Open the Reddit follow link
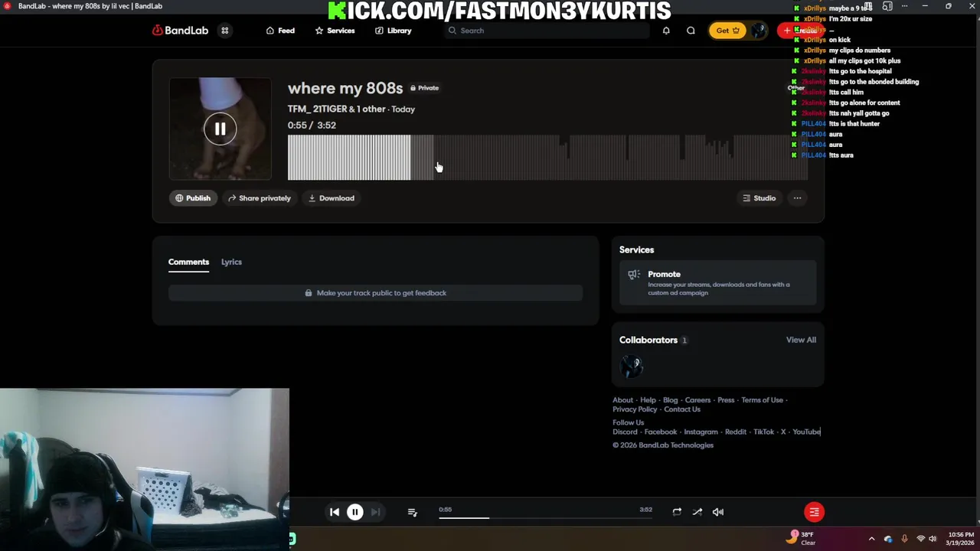This screenshot has height=551, width=980. point(736,432)
